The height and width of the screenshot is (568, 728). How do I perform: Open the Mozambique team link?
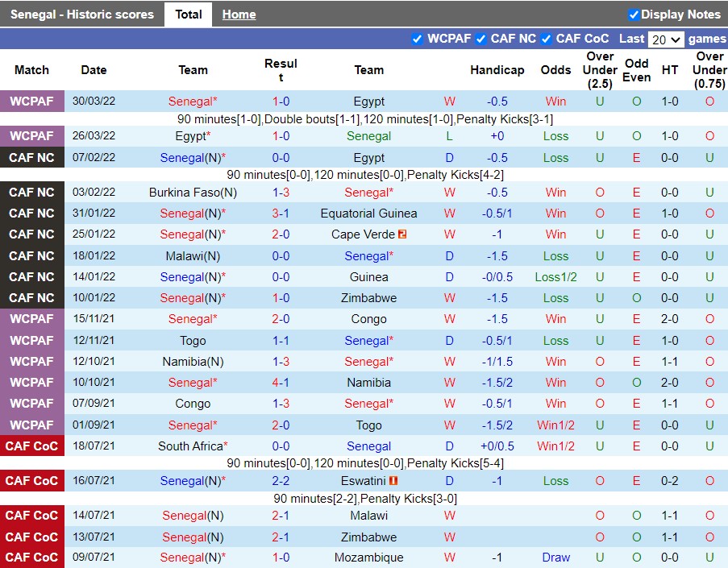368,558
